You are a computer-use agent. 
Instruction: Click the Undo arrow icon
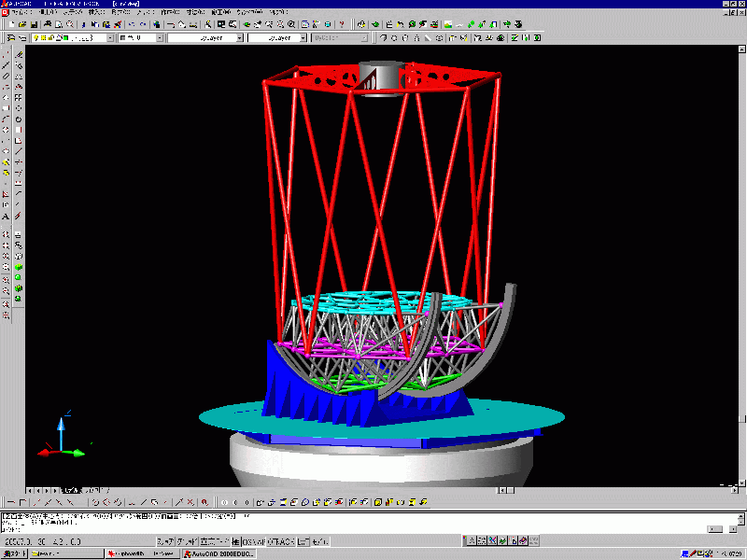coord(132,24)
